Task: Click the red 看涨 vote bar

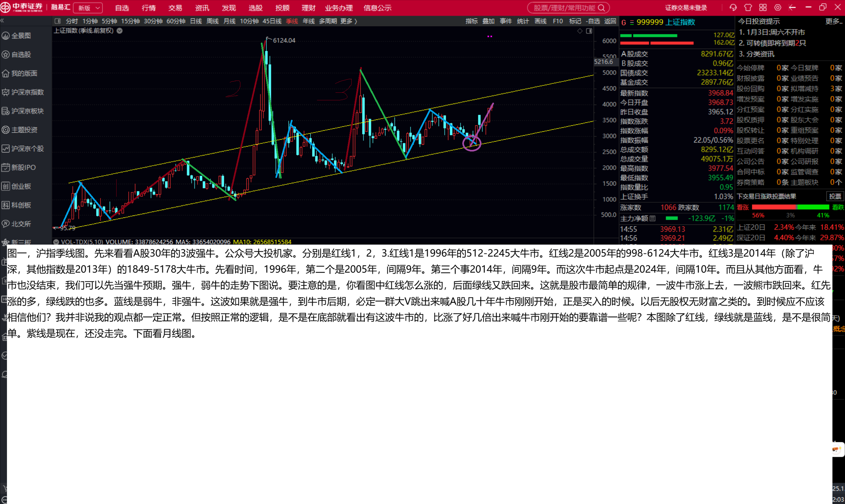Action: pos(773,207)
